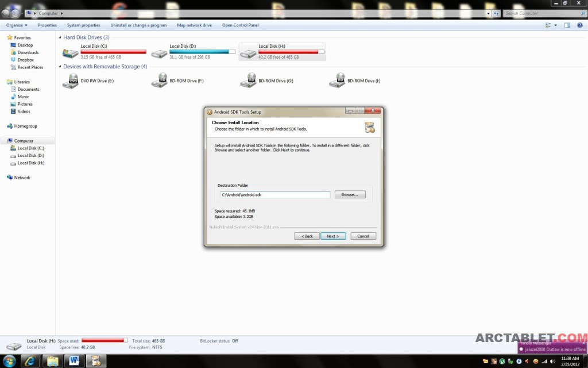Screen dimensions: 588x368
Task: Click Homegroup in navigation pane
Action: (x=25, y=126)
